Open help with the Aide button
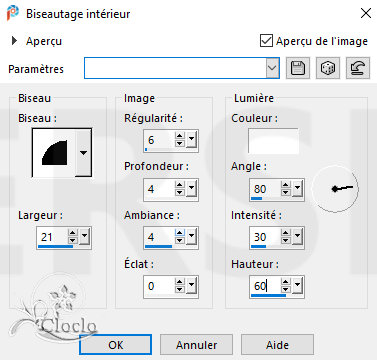 click(x=277, y=345)
